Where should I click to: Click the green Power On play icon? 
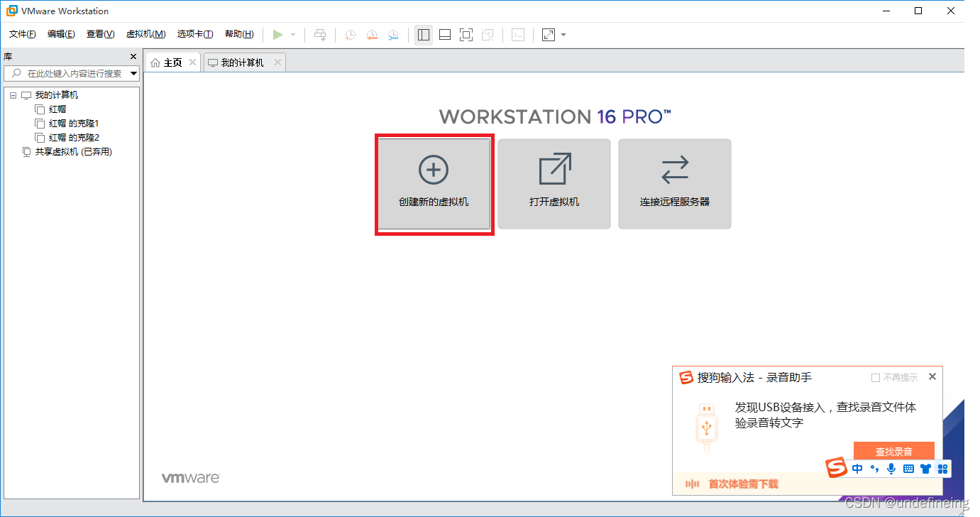click(x=278, y=35)
